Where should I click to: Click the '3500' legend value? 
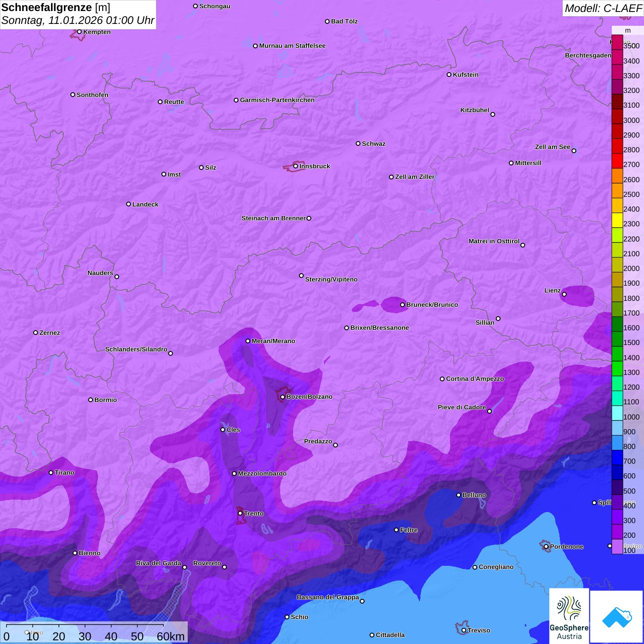pyautogui.click(x=631, y=46)
